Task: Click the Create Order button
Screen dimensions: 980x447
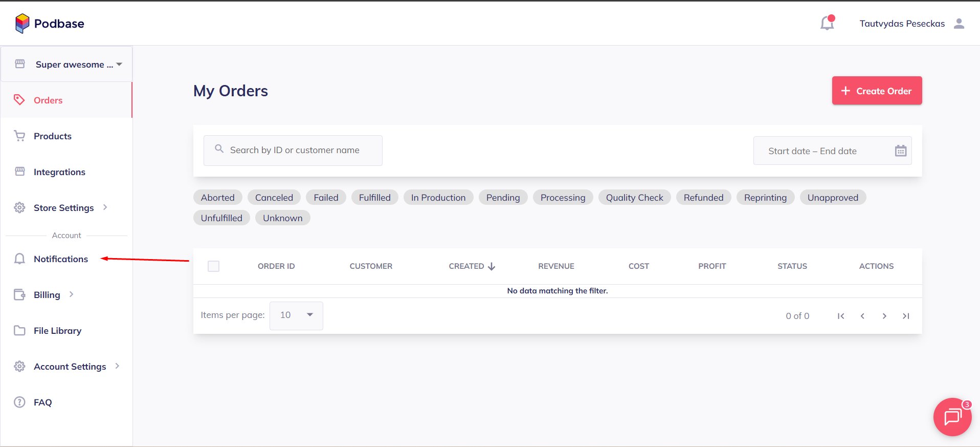Action: click(877, 91)
